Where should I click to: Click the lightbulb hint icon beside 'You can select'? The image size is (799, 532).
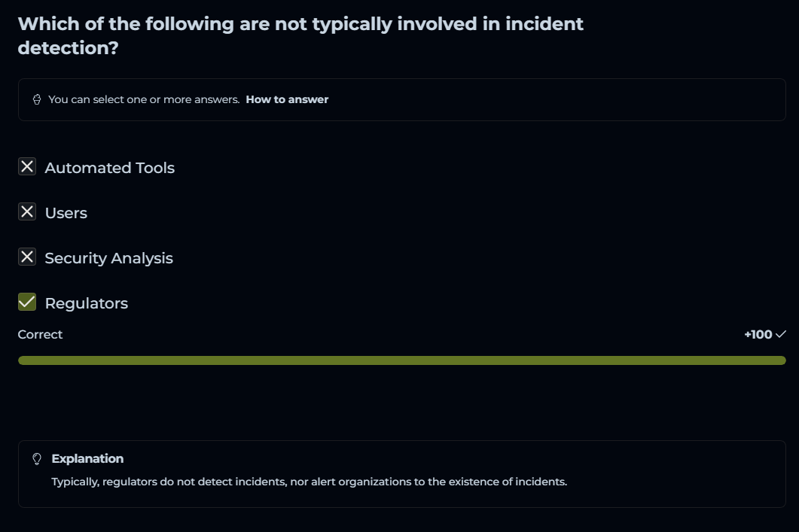click(36, 99)
